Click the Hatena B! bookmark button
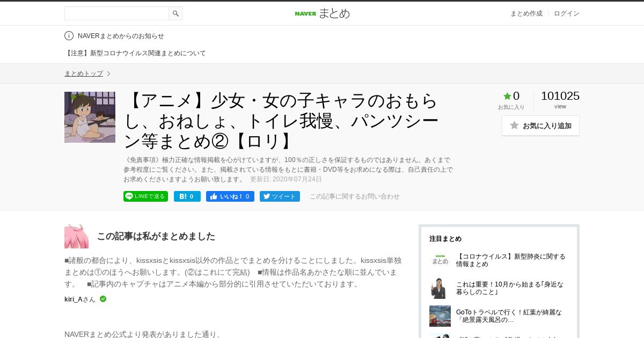644x338 pixels. [187, 196]
